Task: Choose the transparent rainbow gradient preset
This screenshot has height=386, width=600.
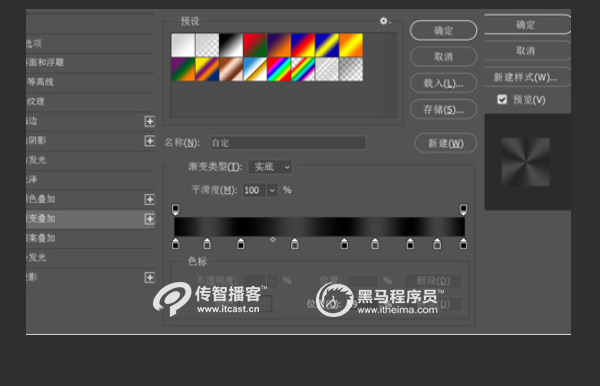Action: (x=303, y=69)
